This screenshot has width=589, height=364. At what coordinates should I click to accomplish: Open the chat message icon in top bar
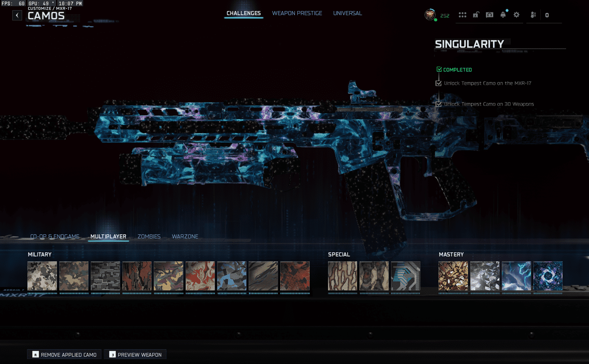click(490, 15)
